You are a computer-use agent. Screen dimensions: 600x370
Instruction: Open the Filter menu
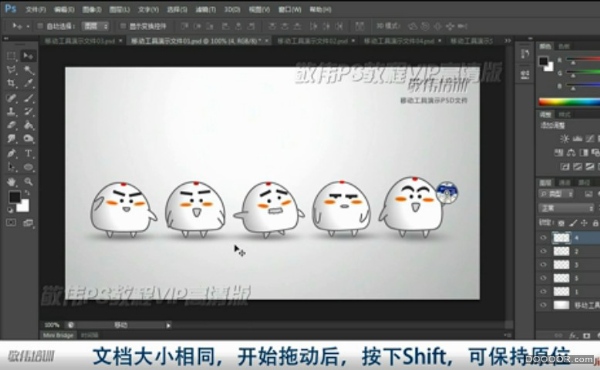tap(205, 9)
